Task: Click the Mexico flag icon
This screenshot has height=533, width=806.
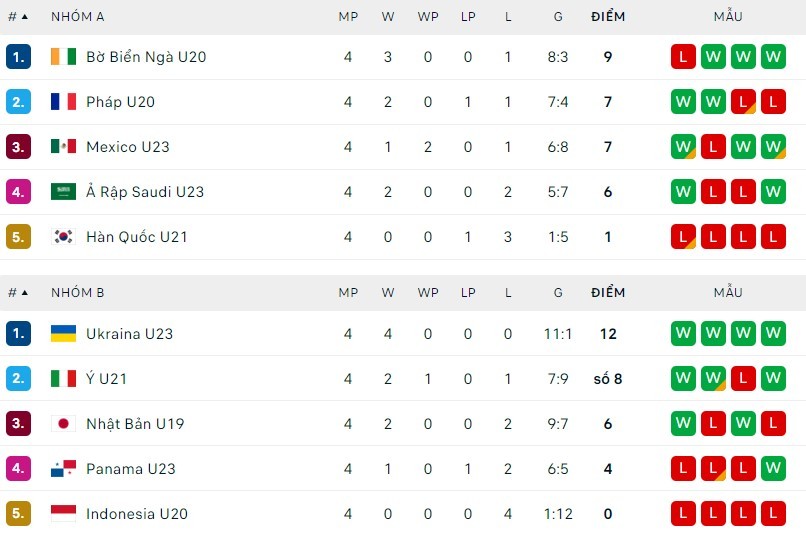Action: tap(63, 147)
